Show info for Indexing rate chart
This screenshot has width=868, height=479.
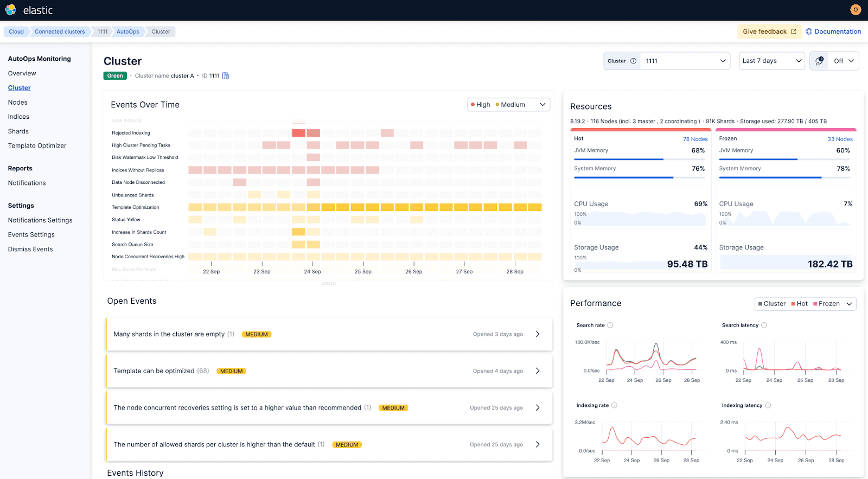point(614,406)
